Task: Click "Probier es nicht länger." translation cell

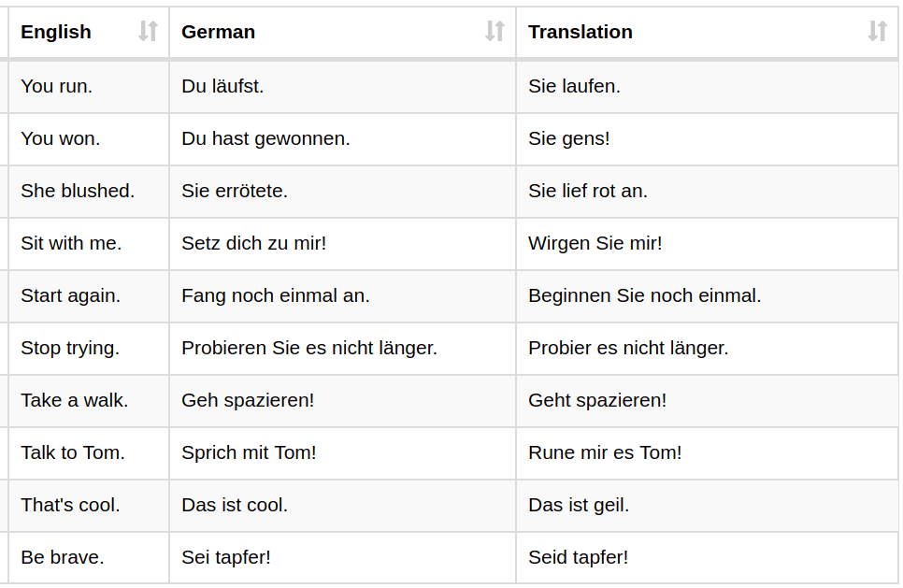Action: coord(627,348)
